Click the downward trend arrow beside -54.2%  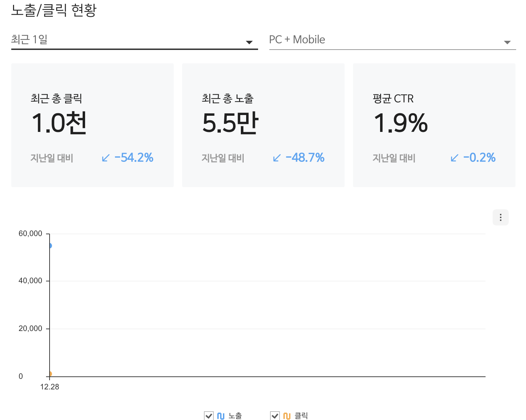[x=104, y=158]
